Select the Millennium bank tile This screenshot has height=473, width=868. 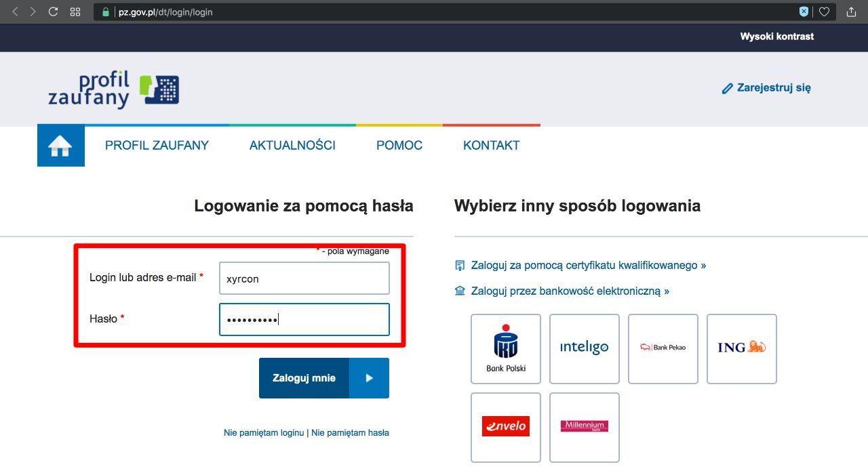coord(585,427)
